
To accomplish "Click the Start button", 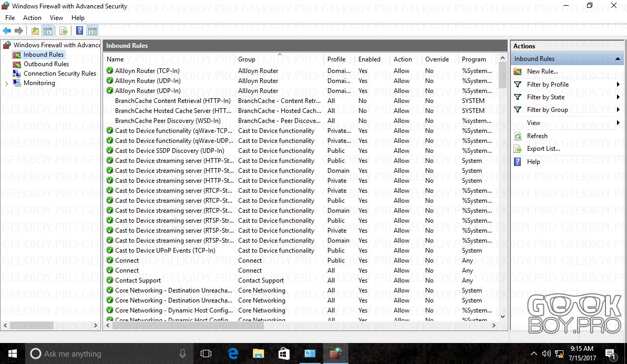I will 13,353.
